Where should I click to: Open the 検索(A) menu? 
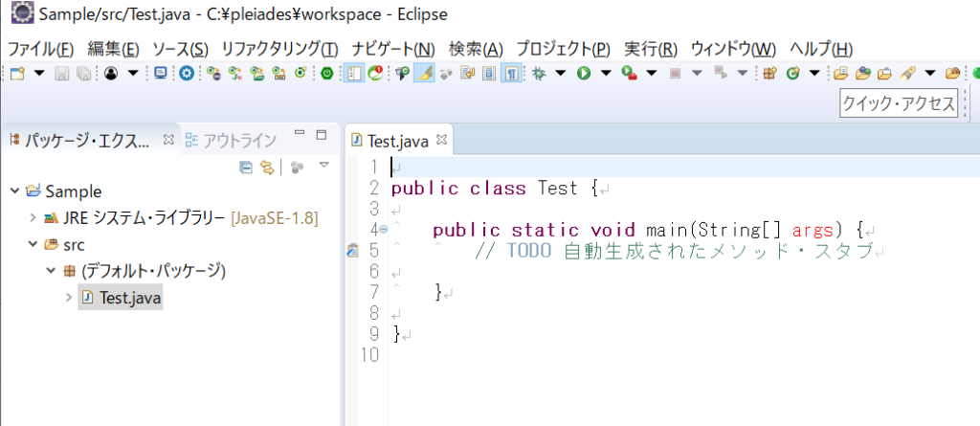476,49
